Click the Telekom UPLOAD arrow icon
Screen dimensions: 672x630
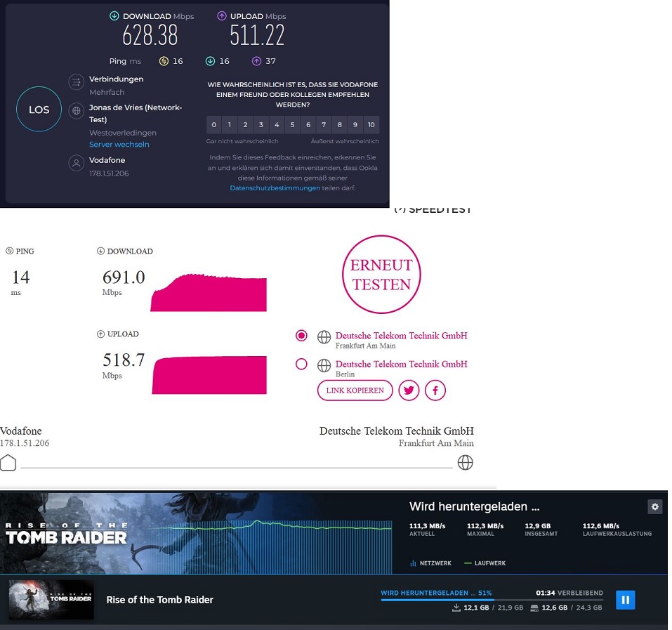click(100, 334)
